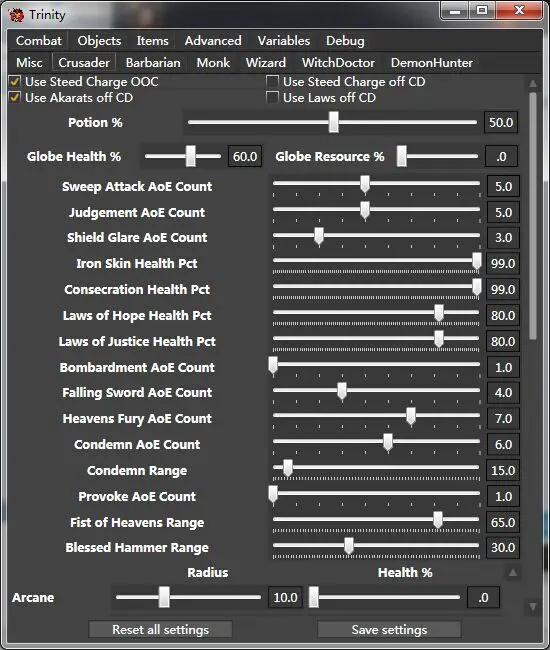Click AoE list scroll up arrow
This screenshot has height=650, width=550.
513,572
